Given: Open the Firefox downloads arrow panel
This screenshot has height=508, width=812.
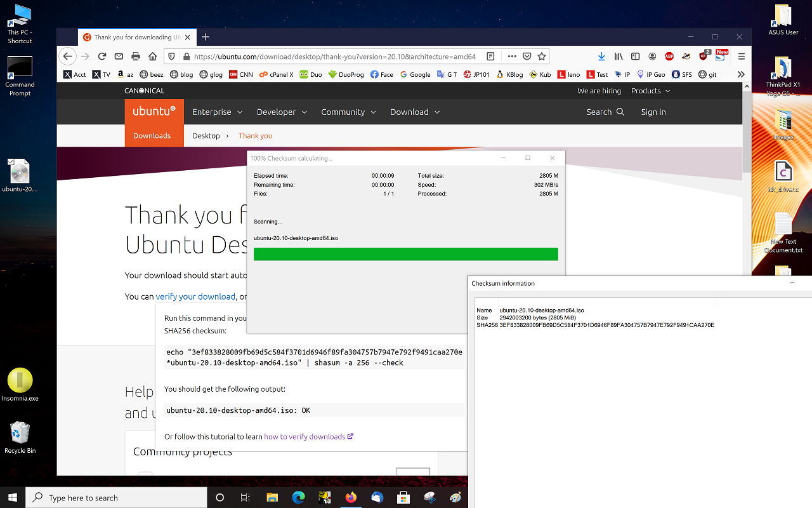Looking at the screenshot, I should pyautogui.click(x=601, y=57).
